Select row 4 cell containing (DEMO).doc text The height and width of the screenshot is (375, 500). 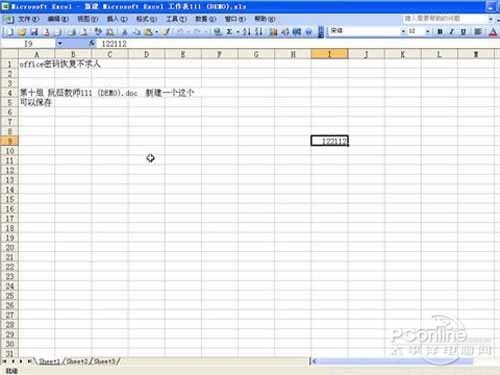pos(37,93)
